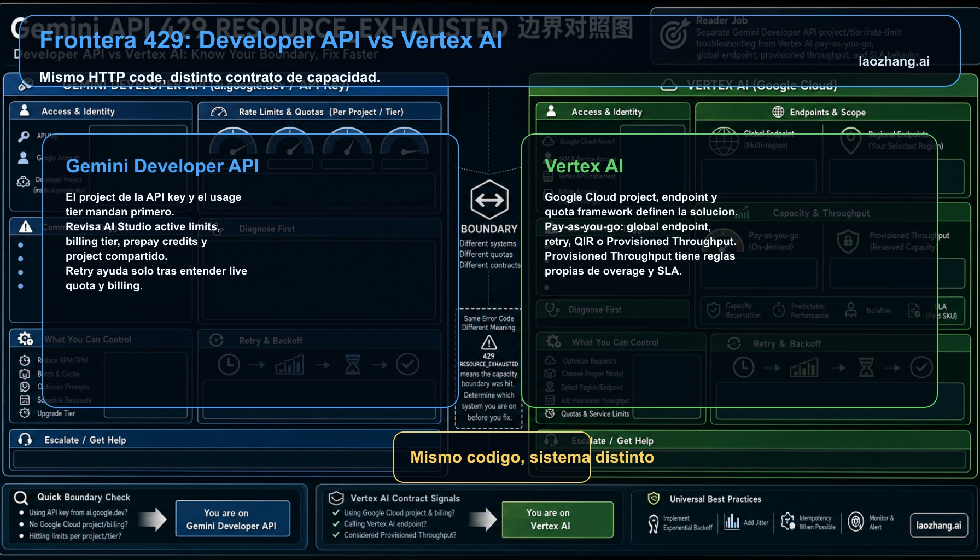This screenshot has width=980, height=560.
Task: Click the stethoscope icon beside Vertex Diagnose First
Action: coord(552,310)
